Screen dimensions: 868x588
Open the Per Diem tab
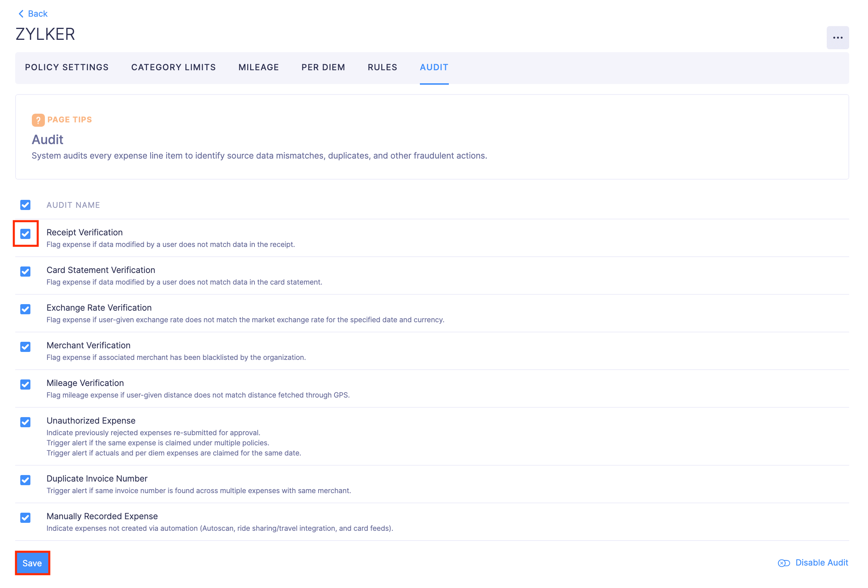[x=323, y=67]
